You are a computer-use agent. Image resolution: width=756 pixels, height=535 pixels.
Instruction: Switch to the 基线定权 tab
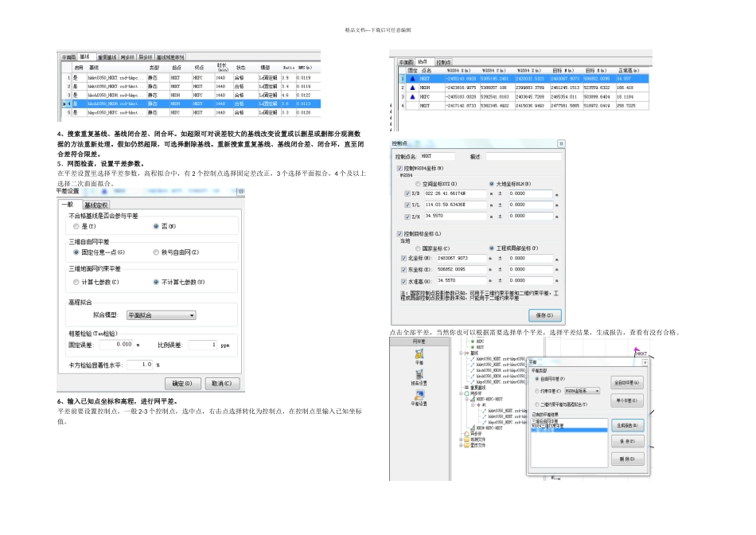tap(96, 205)
